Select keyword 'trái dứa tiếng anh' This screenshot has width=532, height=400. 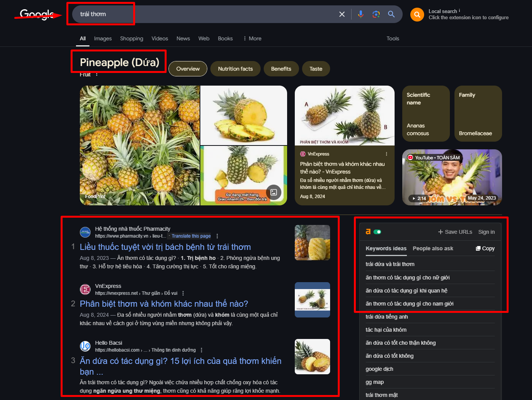[387, 317]
